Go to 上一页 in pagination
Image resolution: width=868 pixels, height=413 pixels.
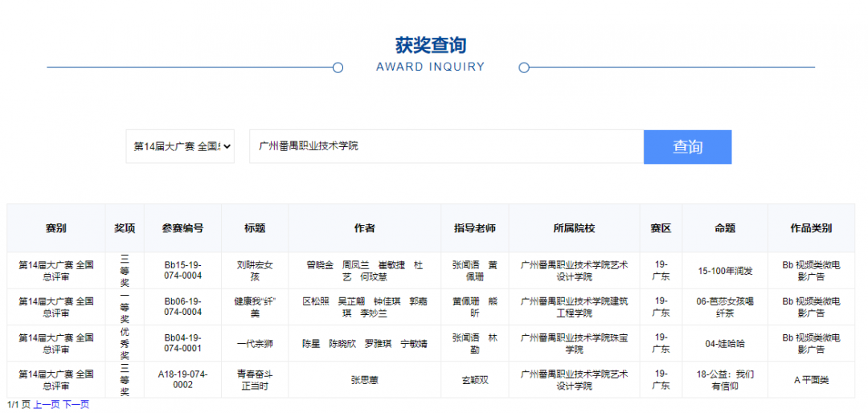[46, 405]
